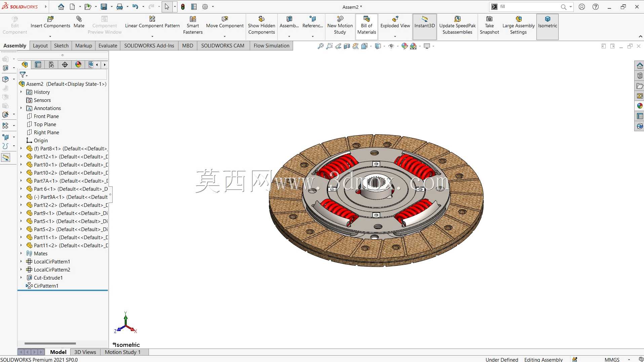Toggle the Instant3D button
Screen dimensions: 644x362
point(425,26)
